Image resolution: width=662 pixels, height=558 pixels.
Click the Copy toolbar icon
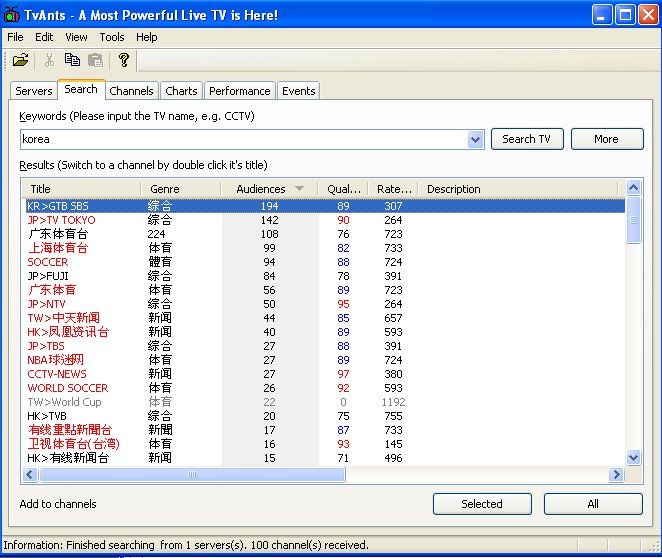point(72,60)
